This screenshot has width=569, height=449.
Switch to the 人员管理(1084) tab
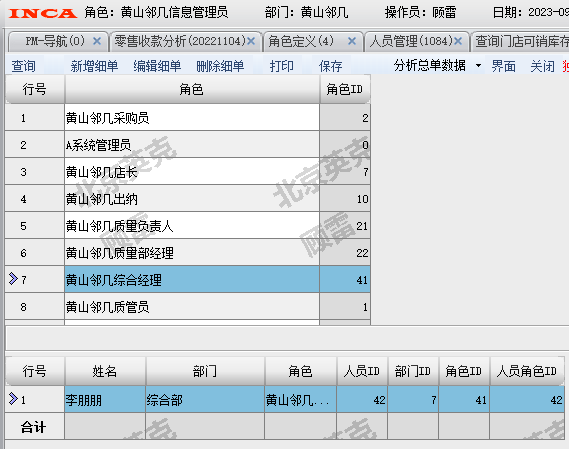coord(411,41)
